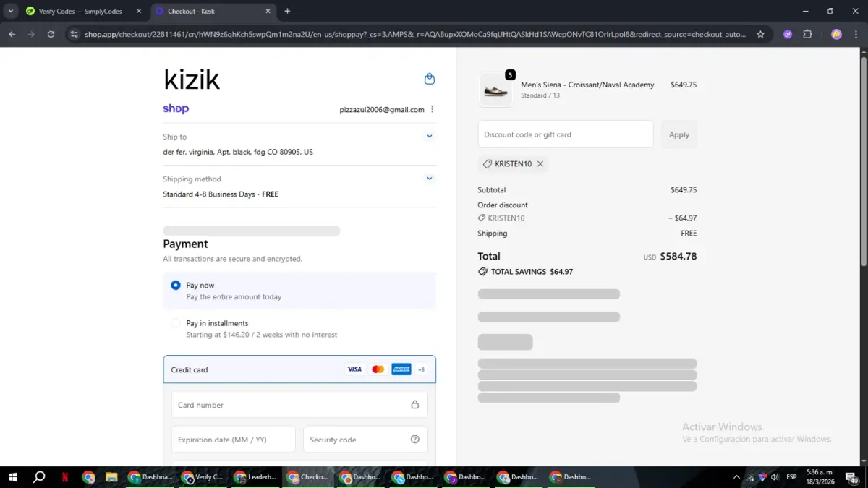868x488 pixels.
Task: Bookmark this page with the star icon
Action: 760,34
